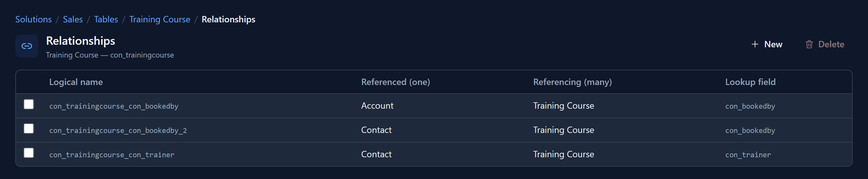Viewport: 868px width, 179px height.
Task: Open the con_trainingcourse_con_trainer relationship
Action: pos(112,155)
